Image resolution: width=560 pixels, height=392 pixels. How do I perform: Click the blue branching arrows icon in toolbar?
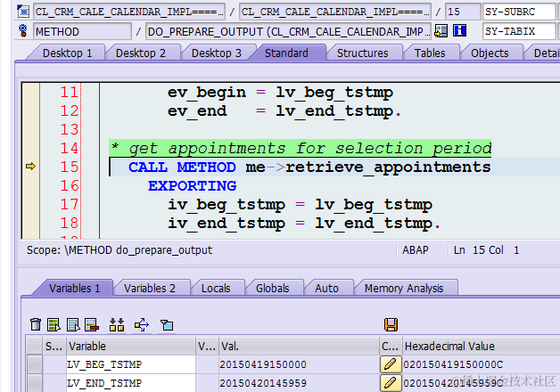(x=142, y=324)
